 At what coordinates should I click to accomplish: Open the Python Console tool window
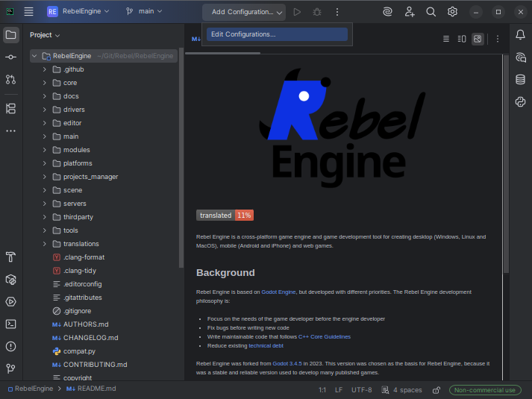(x=521, y=101)
